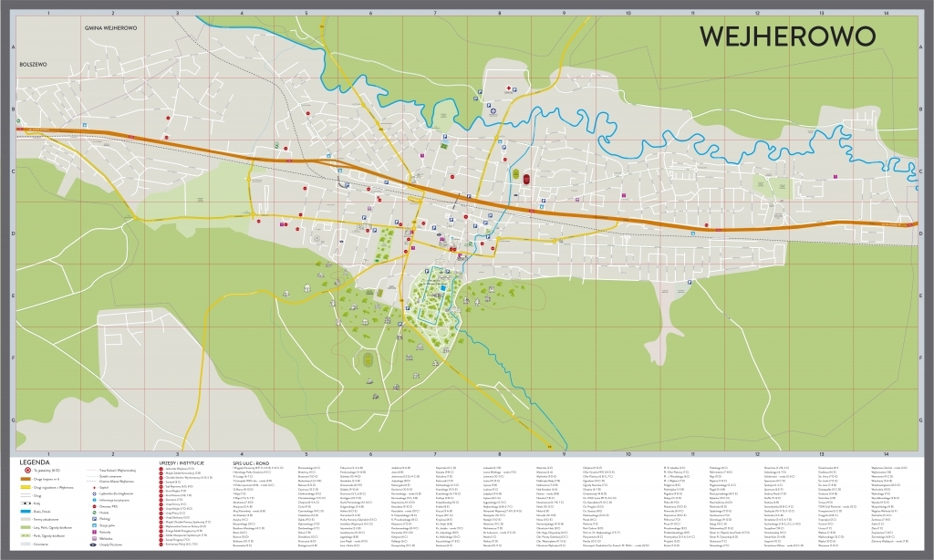Screen dimensions: 934x560
Task: Select the Urzędy Pocztowe legend icon
Action: click(x=94, y=544)
